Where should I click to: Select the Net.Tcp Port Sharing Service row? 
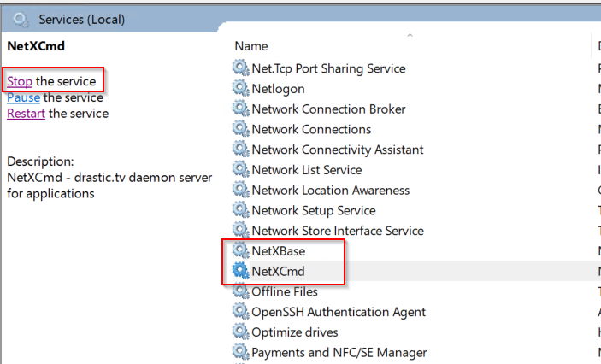tap(328, 68)
